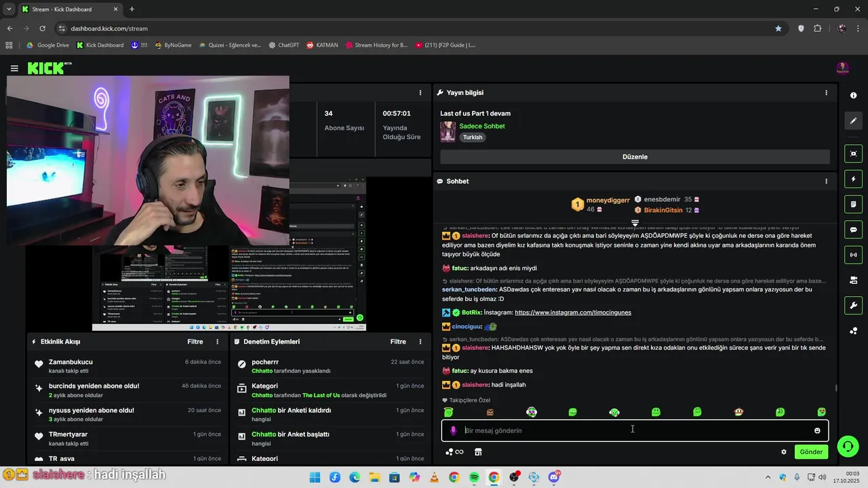Screen dimensions: 868x488
Task: Open the Kick hamburger menu
Action: (14, 68)
